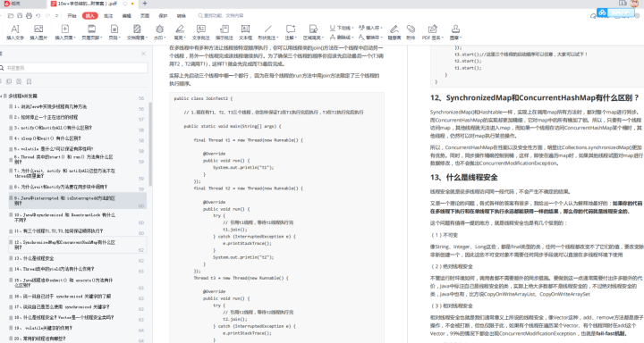
Task: Select the Text Box (文本框) tool
Action: [245, 32]
